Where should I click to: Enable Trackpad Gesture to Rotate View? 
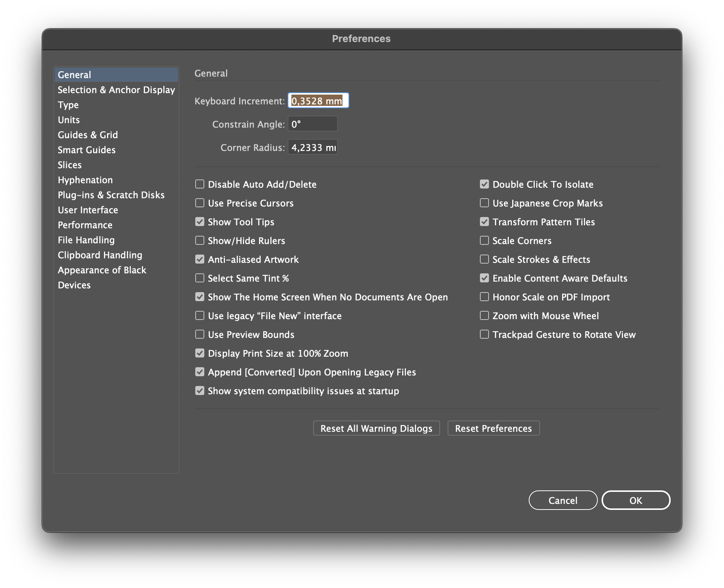point(484,335)
